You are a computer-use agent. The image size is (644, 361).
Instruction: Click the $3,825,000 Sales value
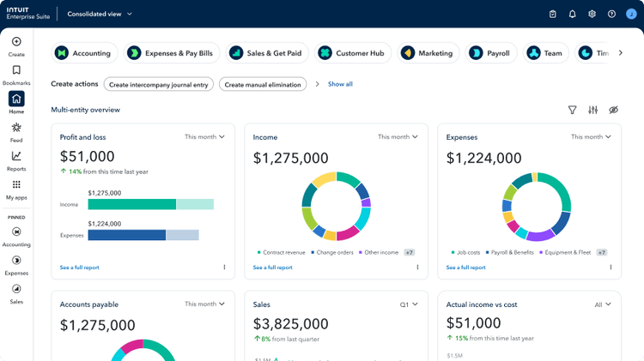[x=291, y=323]
